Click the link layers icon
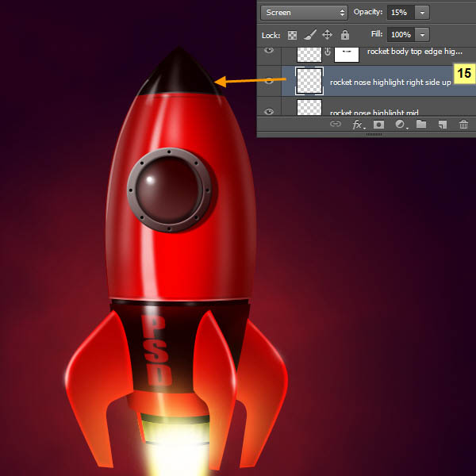This screenshot has width=476, height=476. pos(336,125)
